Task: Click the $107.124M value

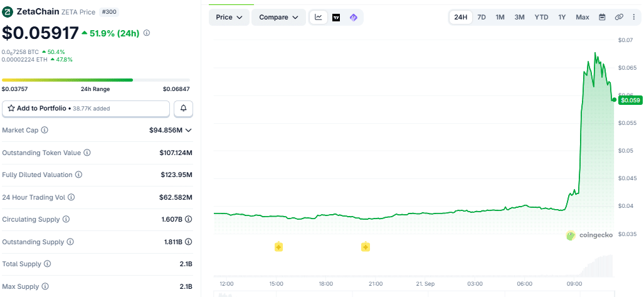Action: 176,153
